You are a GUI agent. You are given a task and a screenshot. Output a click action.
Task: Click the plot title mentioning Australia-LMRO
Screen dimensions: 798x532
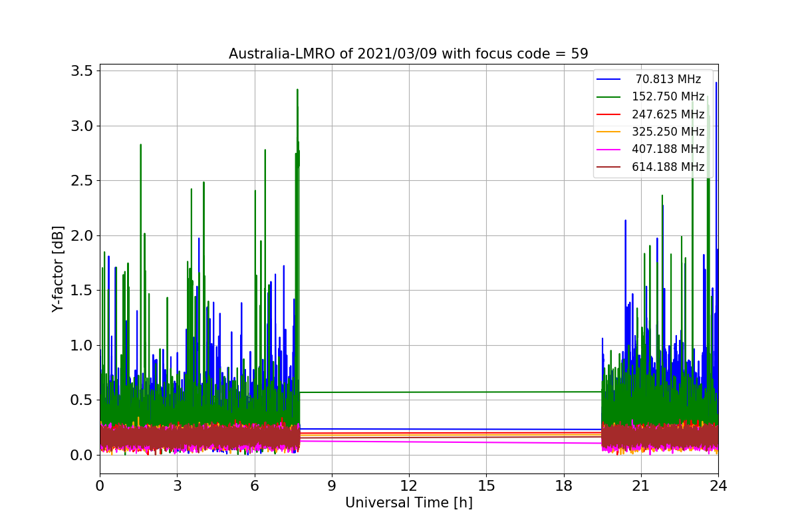408,54
